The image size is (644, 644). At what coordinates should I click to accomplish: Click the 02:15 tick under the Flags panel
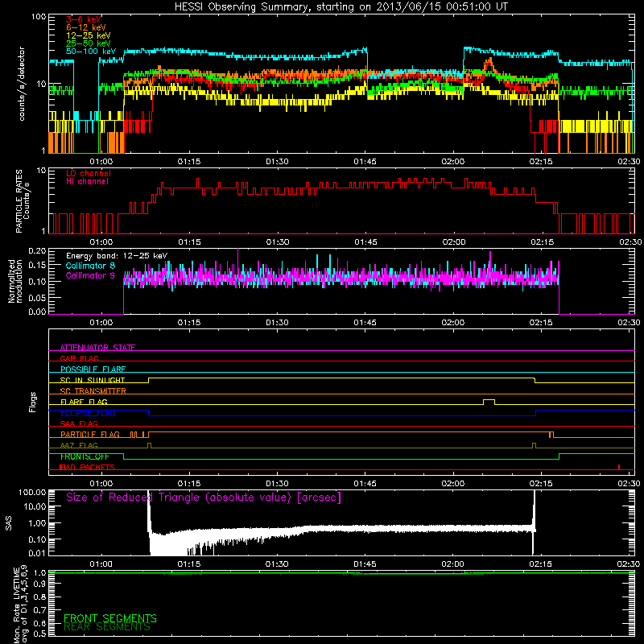tap(541, 484)
